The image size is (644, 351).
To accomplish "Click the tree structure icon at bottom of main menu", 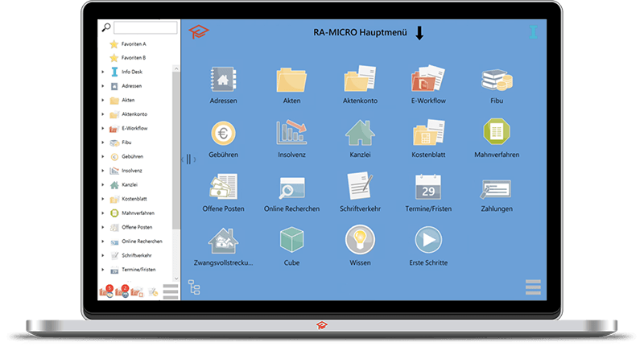I will 194,287.
